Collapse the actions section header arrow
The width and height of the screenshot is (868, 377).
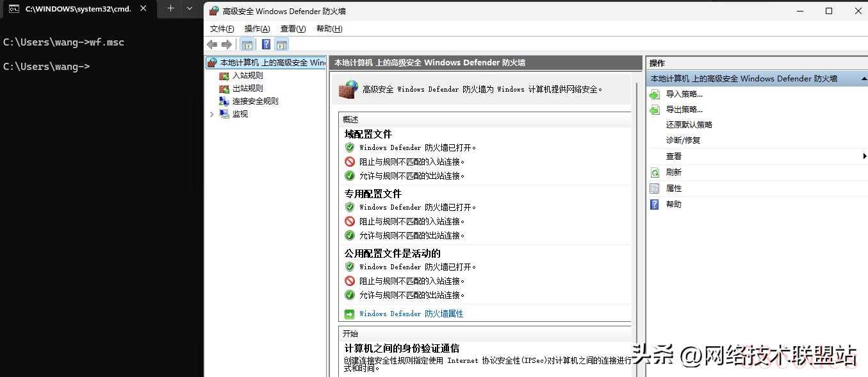[862, 79]
